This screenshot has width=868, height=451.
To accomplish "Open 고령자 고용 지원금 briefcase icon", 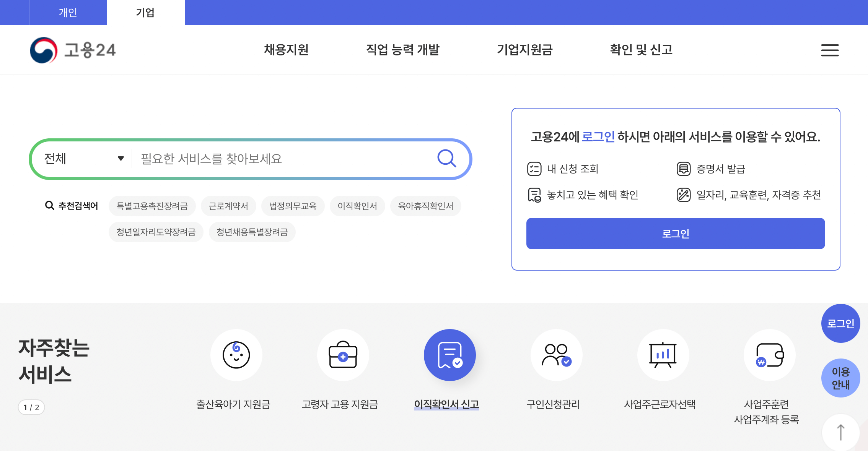I will point(343,355).
